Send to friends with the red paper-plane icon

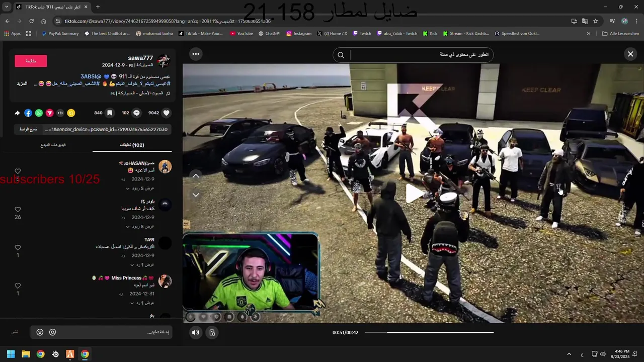point(49,113)
